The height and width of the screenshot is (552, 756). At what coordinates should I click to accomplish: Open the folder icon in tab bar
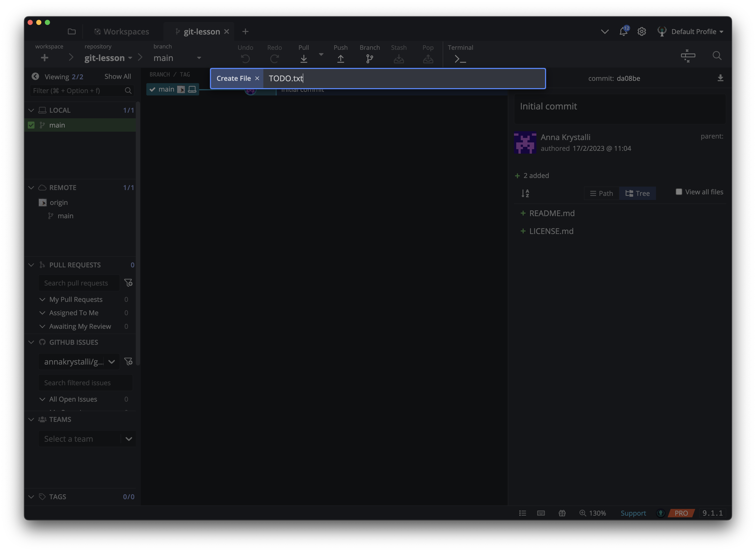coord(72,31)
